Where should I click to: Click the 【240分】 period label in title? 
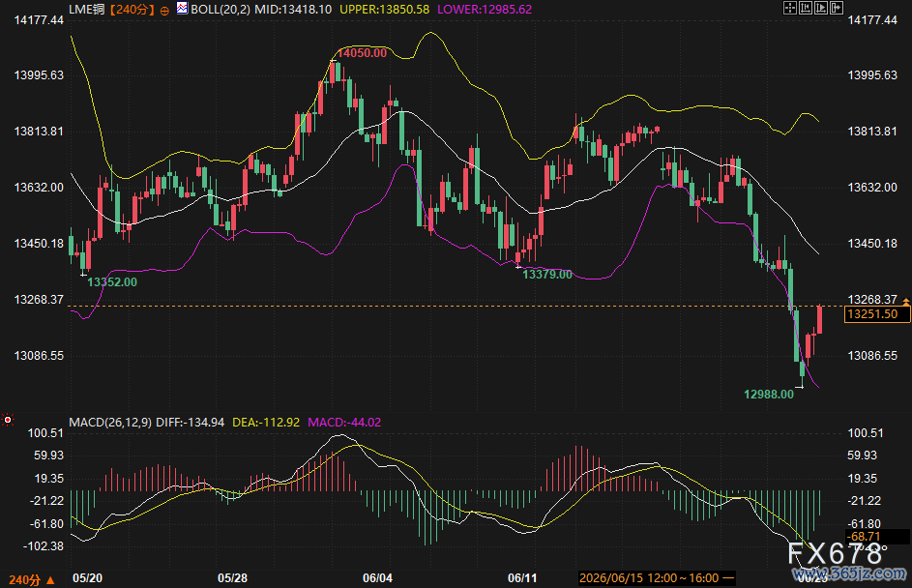(132, 10)
